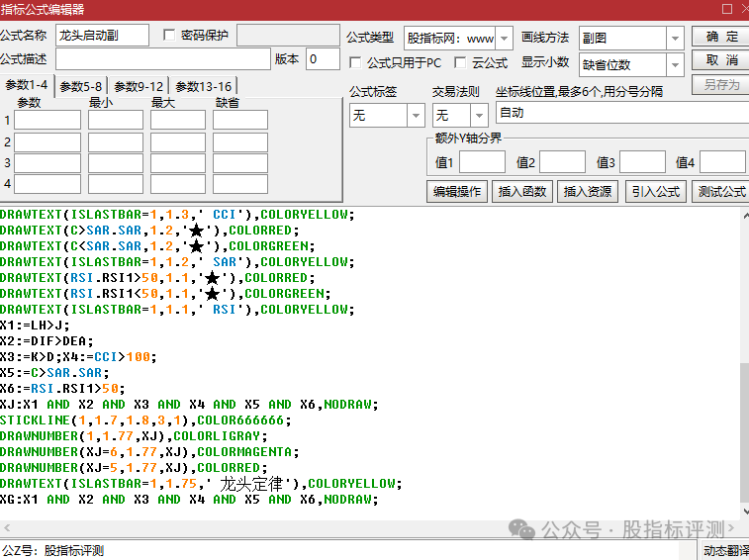Click the password input field

[288, 35]
